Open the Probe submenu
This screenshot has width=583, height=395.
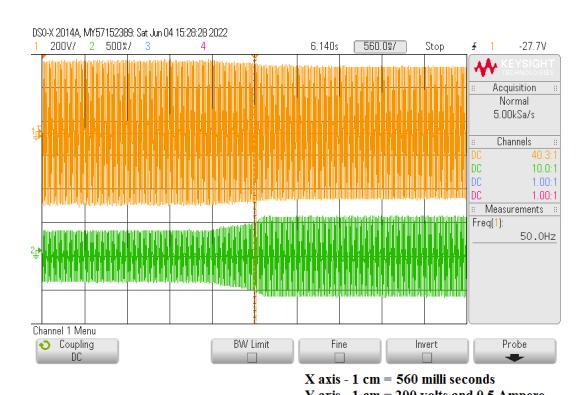coord(515,351)
